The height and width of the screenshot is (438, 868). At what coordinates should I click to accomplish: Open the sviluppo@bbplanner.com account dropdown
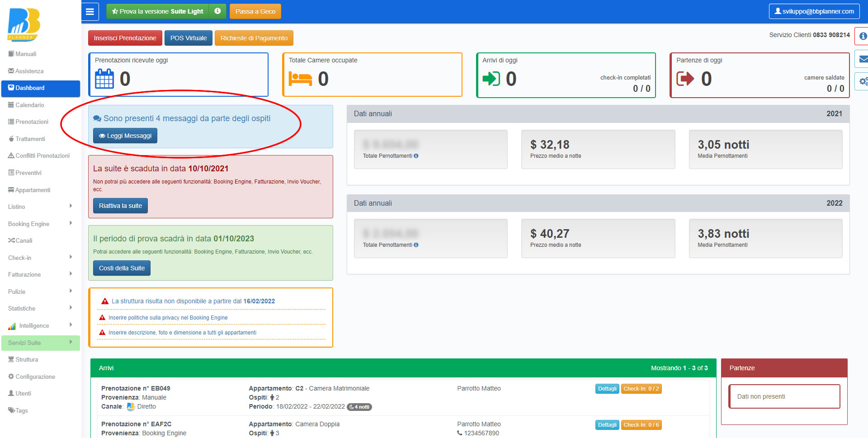click(x=814, y=11)
